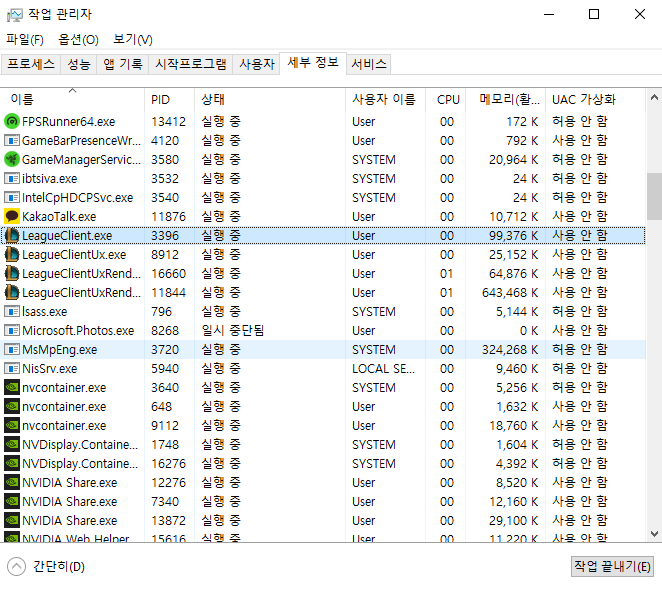The width and height of the screenshot is (662, 591).
Task: Select the NisSrv.exe name text
Action: coord(49,369)
